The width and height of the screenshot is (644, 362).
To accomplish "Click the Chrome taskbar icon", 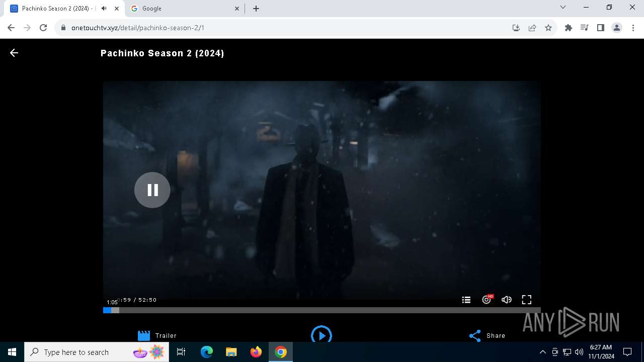I will pyautogui.click(x=281, y=352).
